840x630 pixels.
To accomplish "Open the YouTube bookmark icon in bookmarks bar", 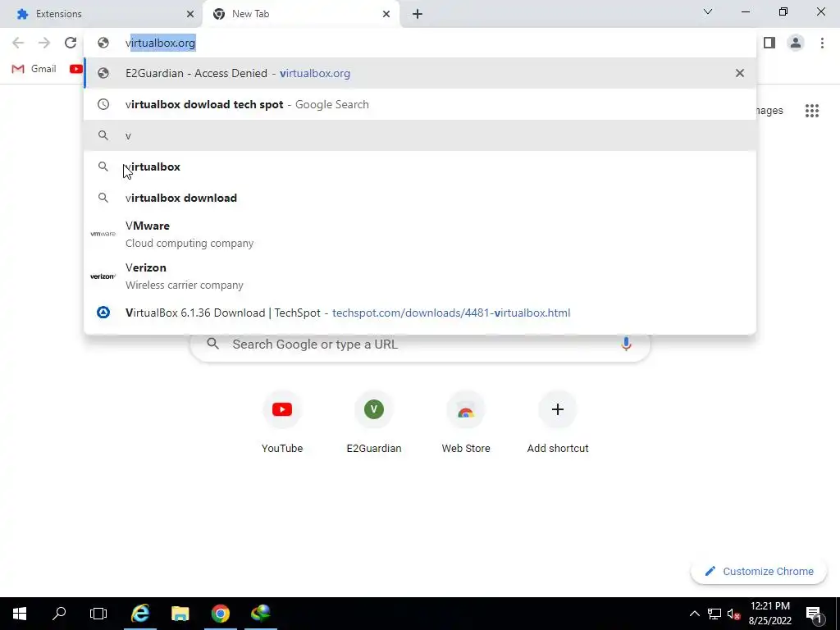I will 76,69.
